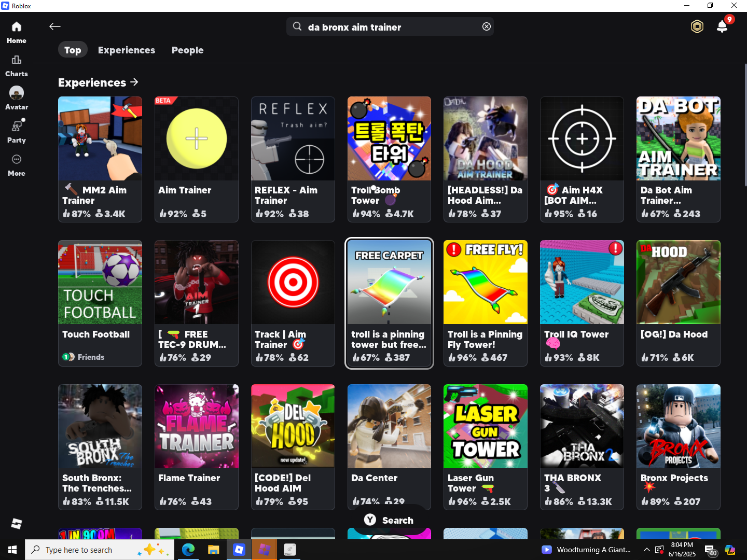Open [OG!] Da Hood experience

(679, 303)
